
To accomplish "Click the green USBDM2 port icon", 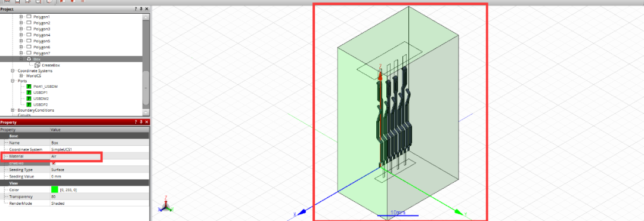I will [x=29, y=99].
